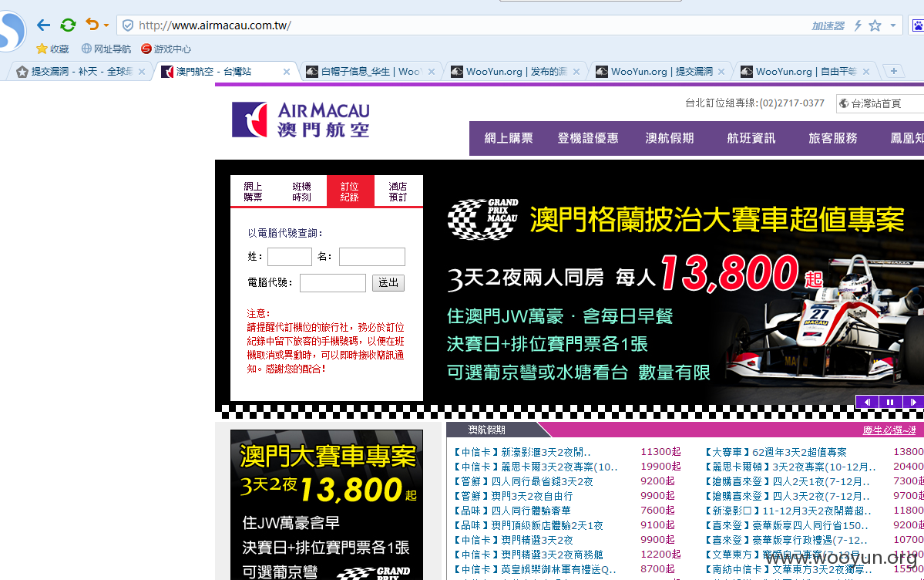Screen dimensions: 924x580
Task: Open 澳門3天2夜自由行 link
Action: (512, 496)
